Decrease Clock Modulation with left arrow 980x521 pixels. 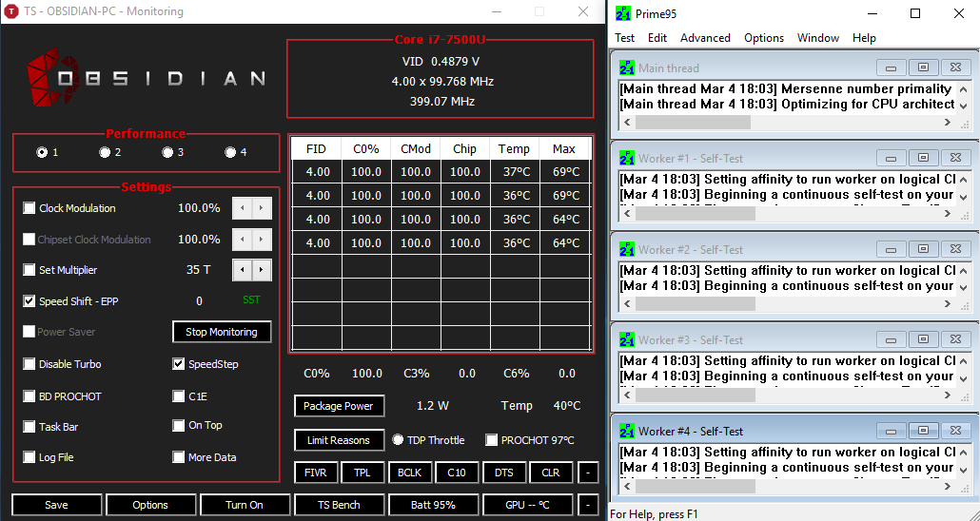coord(242,208)
